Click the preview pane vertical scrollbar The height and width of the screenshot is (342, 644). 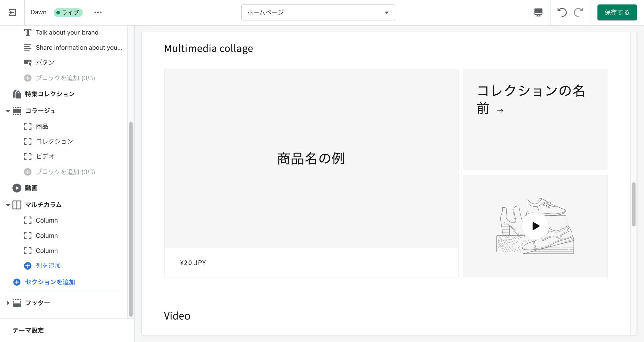pos(634,204)
